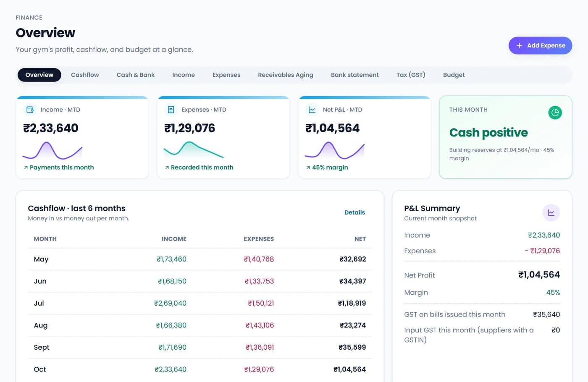Click Net Profit value in P&L Summary
The width and height of the screenshot is (588, 382).
(x=539, y=275)
